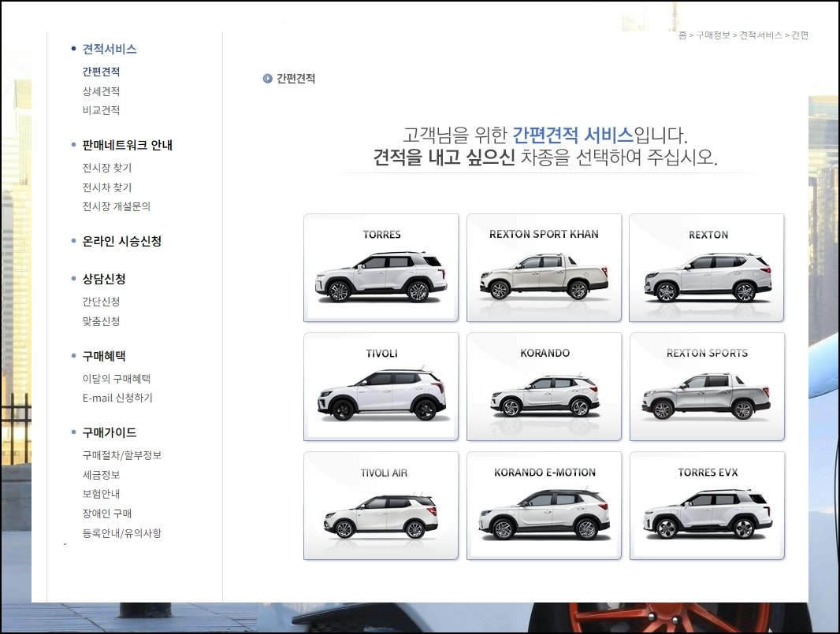Open 맞춤신청 link
The image size is (840, 634).
pyautogui.click(x=101, y=321)
